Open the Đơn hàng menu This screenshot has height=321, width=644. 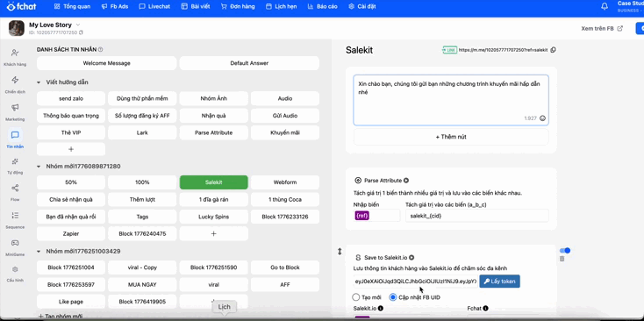click(238, 6)
